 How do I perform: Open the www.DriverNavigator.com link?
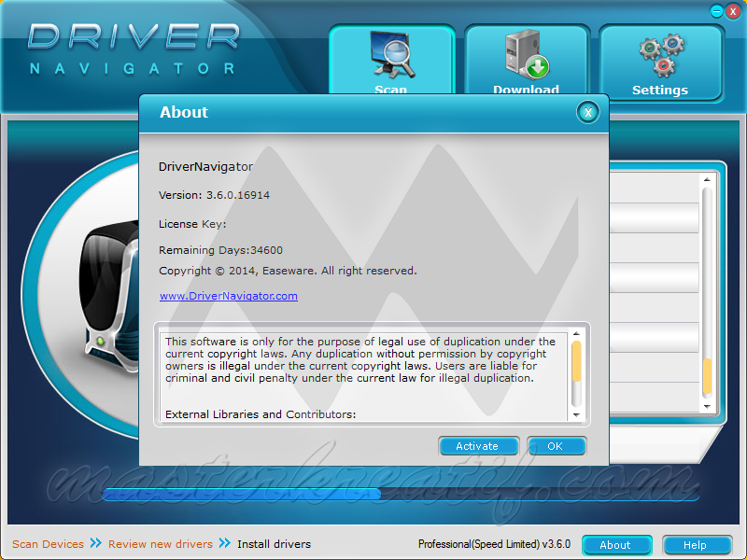229,296
